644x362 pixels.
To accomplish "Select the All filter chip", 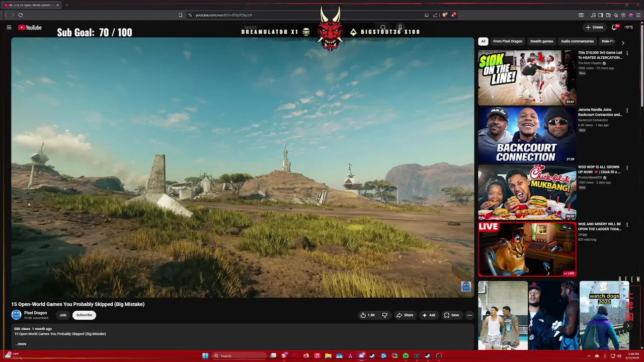I will click(x=483, y=41).
